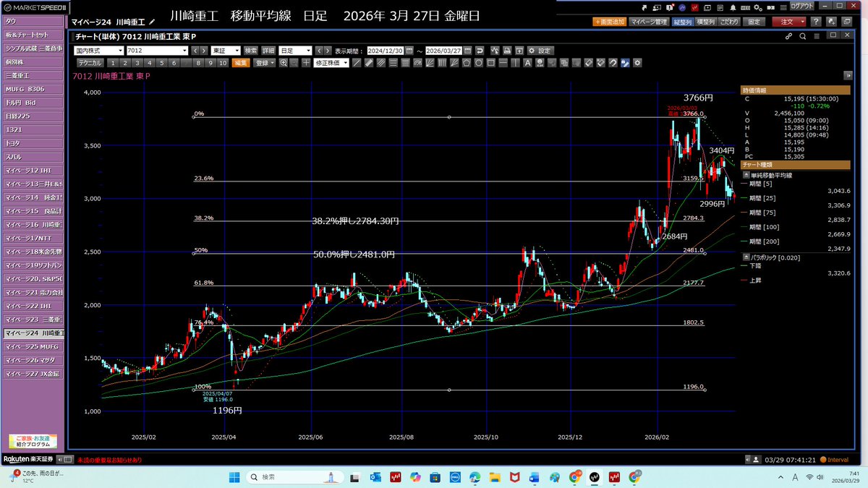The width and height of the screenshot is (868, 488).
Task: Open the chart panel hamburger menu
Action: tap(817, 35)
